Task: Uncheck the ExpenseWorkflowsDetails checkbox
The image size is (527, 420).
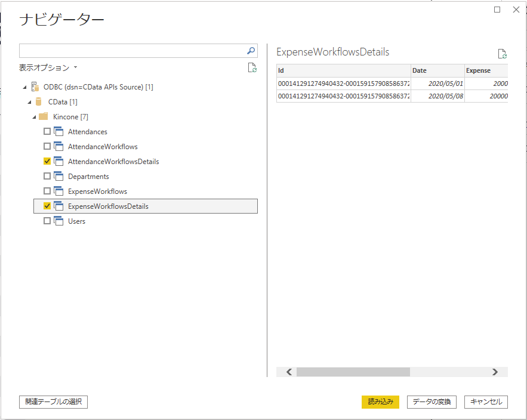Action: [47, 206]
